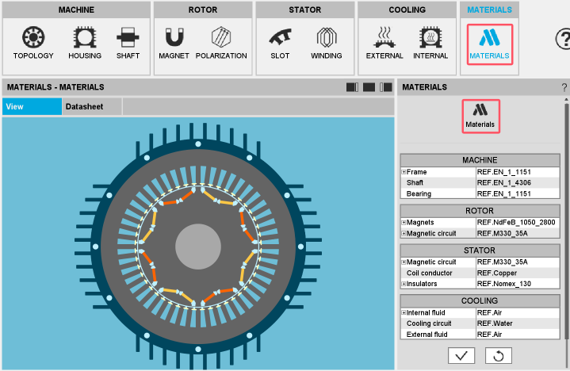Click REF.Copper coil conductor value
This screenshot has height=371, width=570.
pos(518,273)
